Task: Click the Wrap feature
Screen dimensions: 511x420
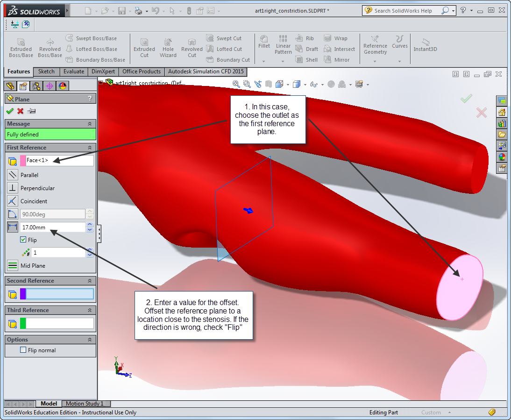Action: tap(335, 38)
